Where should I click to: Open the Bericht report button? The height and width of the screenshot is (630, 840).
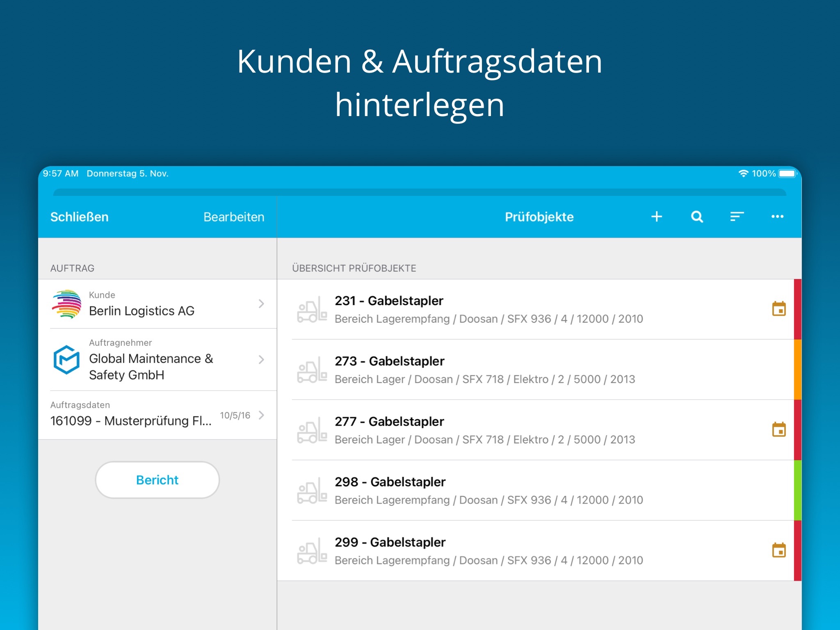(x=157, y=480)
